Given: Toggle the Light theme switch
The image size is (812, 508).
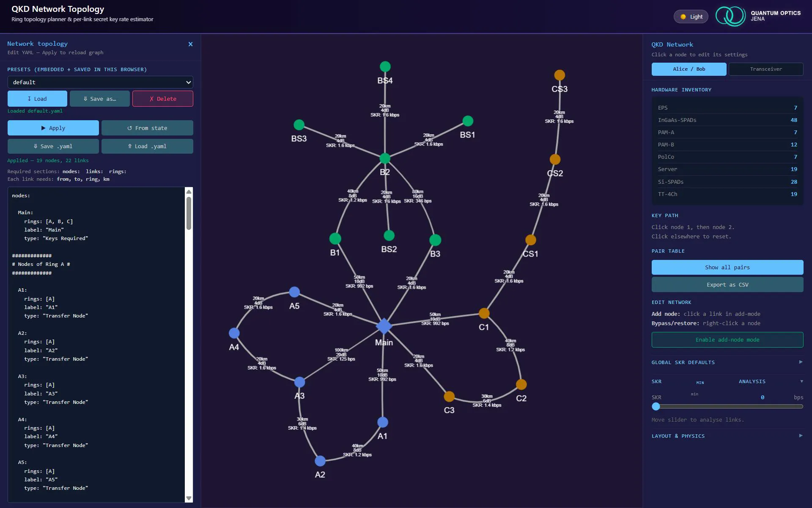Looking at the screenshot, I should tap(691, 17).
